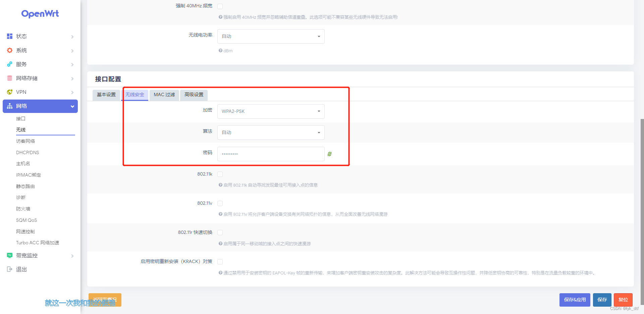Enable 802.11r 快速切换 fast transition
Image resolution: width=644 pixels, height=314 pixels.
tap(220, 232)
